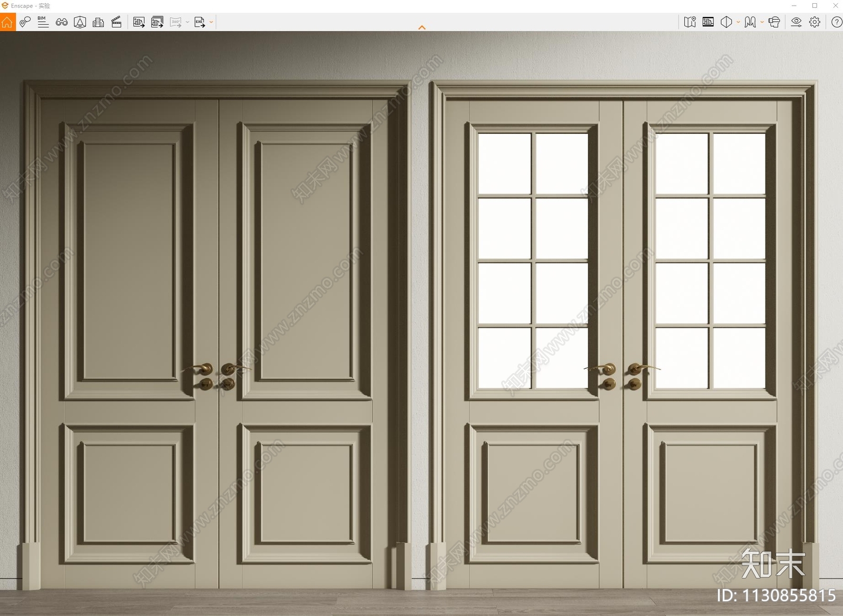Screen dimensions: 843x616
Task: Toggle the mini map view
Action: coord(690,22)
